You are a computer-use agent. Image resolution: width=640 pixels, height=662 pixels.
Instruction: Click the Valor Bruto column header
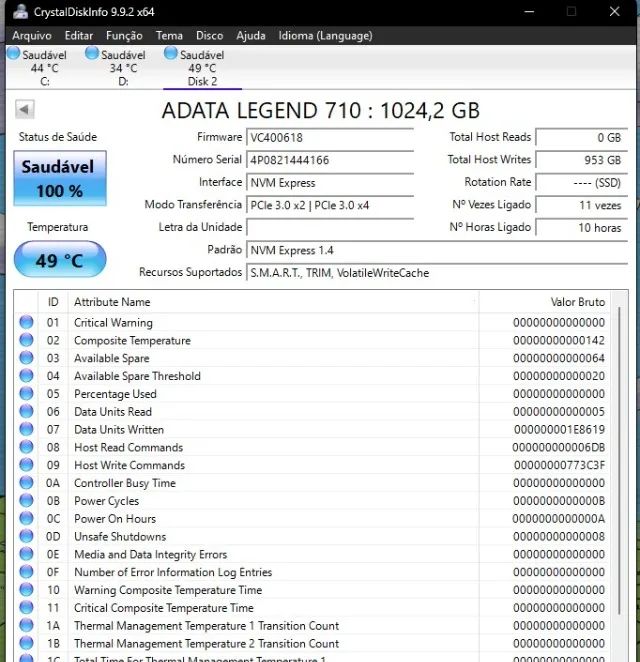[x=545, y=302]
